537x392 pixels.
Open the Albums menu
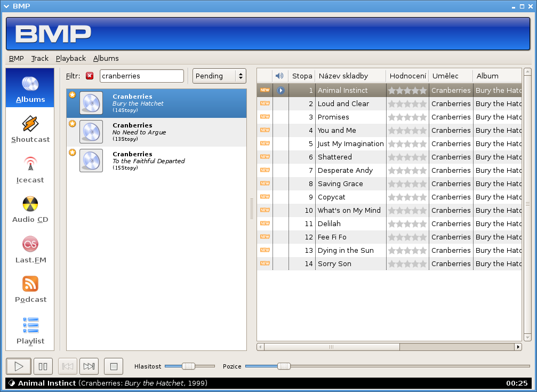(106, 58)
